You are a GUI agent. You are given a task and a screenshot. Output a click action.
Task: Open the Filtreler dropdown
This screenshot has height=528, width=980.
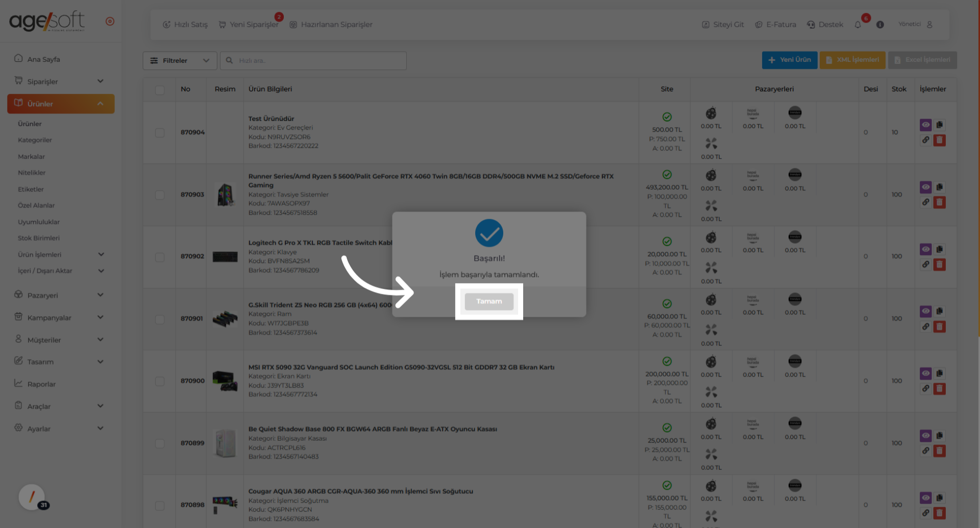(180, 61)
